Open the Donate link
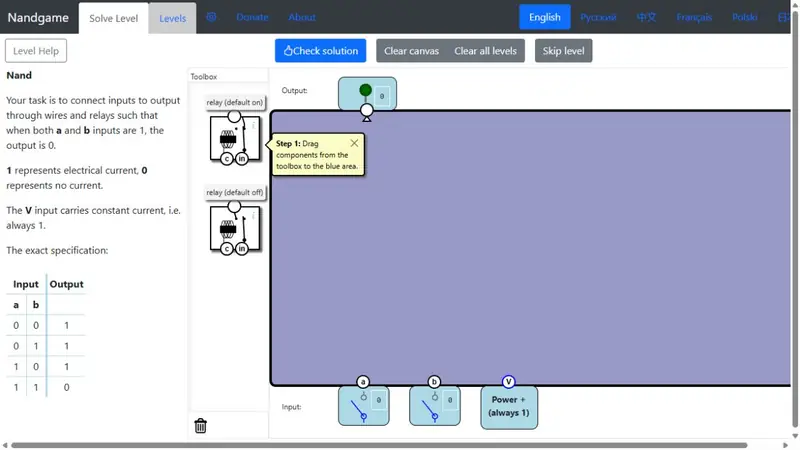Viewport: 800px width, 450px height. tap(252, 17)
